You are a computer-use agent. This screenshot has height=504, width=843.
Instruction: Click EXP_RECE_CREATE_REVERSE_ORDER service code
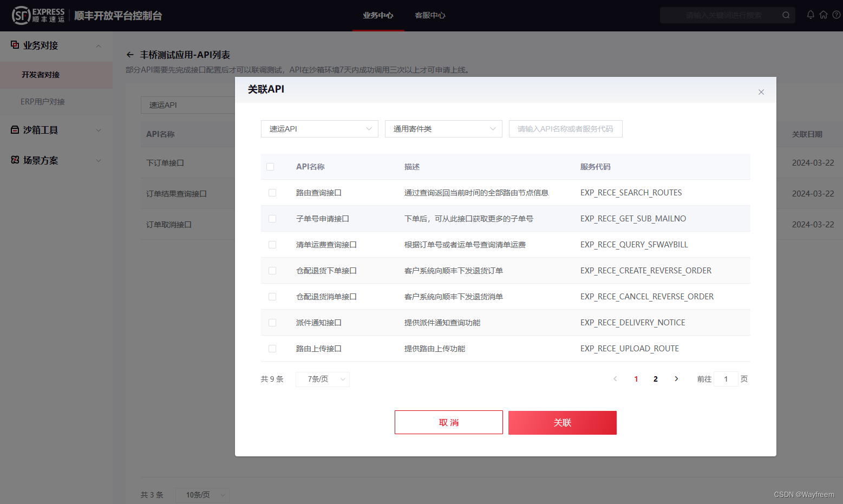pyautogui.click(x=646, y=271)
